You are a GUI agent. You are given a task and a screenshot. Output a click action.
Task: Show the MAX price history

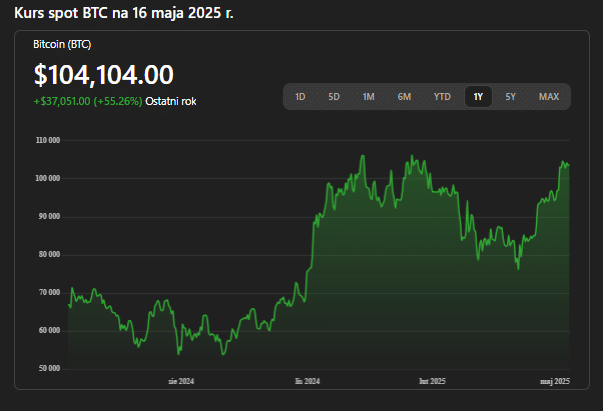pyautogui.click(x=549, y=97)
